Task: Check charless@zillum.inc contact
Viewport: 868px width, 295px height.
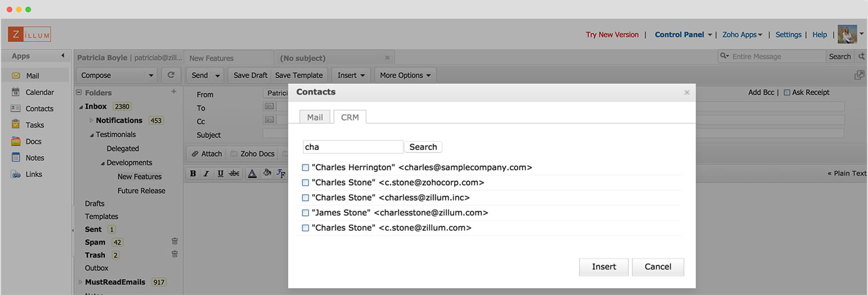Action: 305,198
